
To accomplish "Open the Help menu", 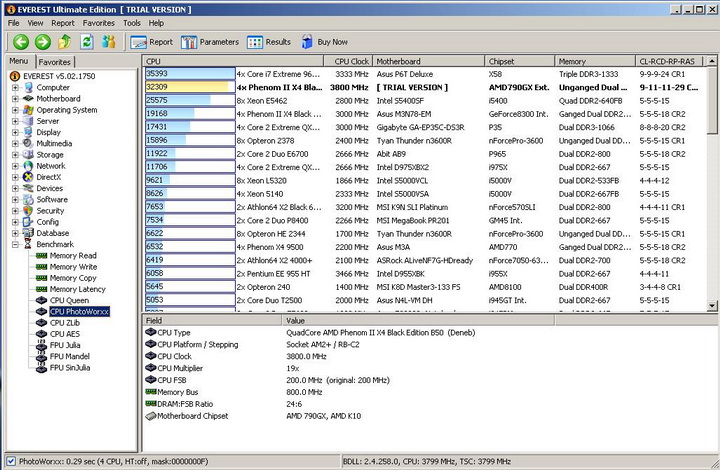I will click(x=156, y=23).
